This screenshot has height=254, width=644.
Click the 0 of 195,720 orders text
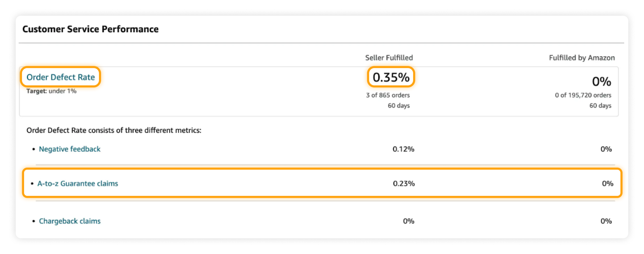pos(583,95)
